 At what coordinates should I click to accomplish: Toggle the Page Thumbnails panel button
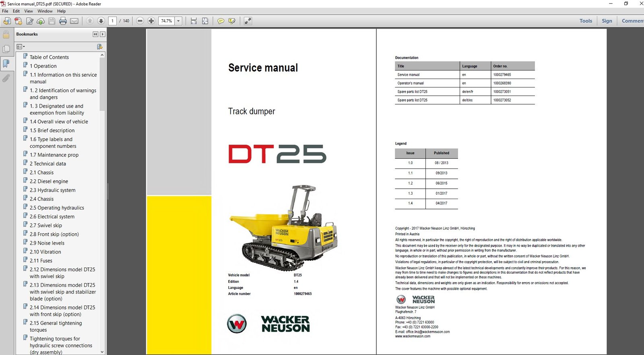(x=6, y=49)
